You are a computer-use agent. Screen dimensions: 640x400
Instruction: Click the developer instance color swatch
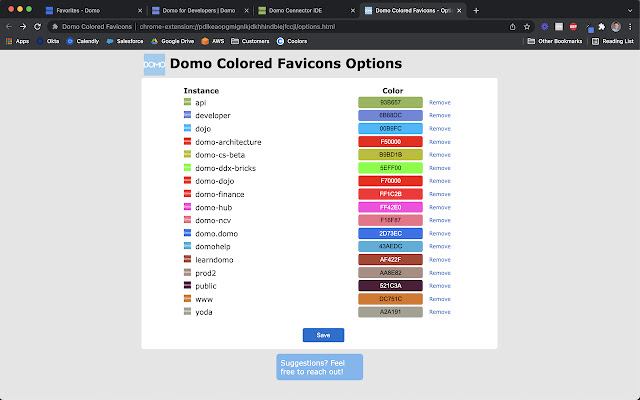390,116
